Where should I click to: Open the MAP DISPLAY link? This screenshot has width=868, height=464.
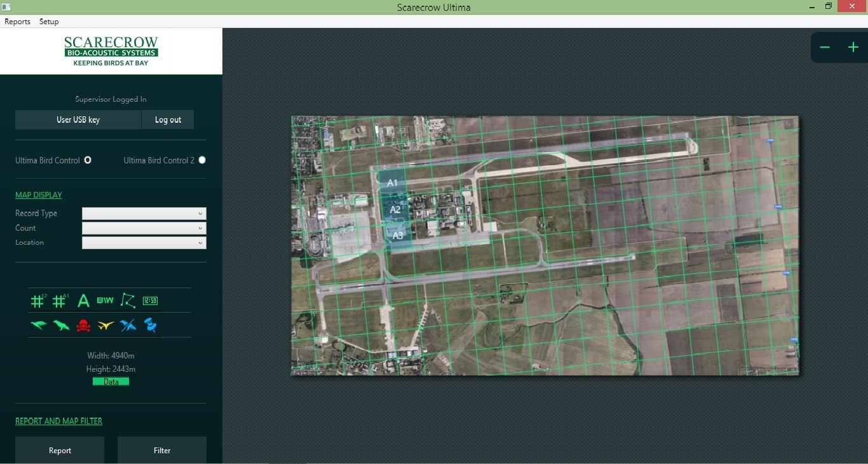coord(39,195)
